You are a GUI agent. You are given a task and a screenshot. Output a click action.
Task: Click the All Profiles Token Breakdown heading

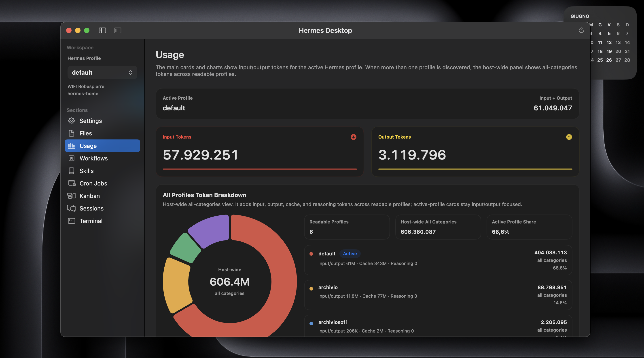click(x=204, y=195)
